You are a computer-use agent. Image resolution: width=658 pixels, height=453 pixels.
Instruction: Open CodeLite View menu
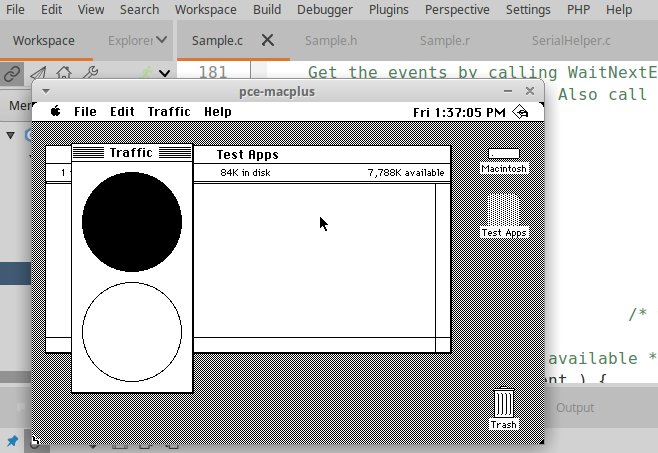pos(91,9)
